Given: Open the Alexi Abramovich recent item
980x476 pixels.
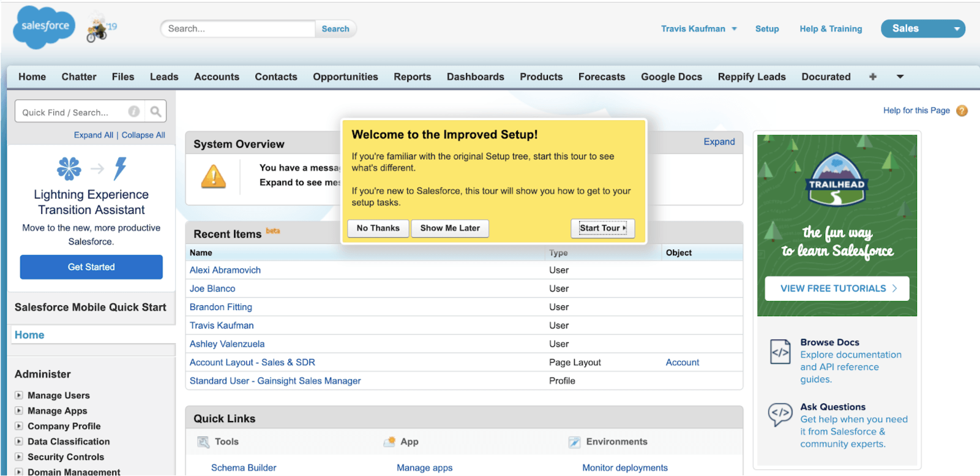Looking at the screenshot, I should 225,270.
